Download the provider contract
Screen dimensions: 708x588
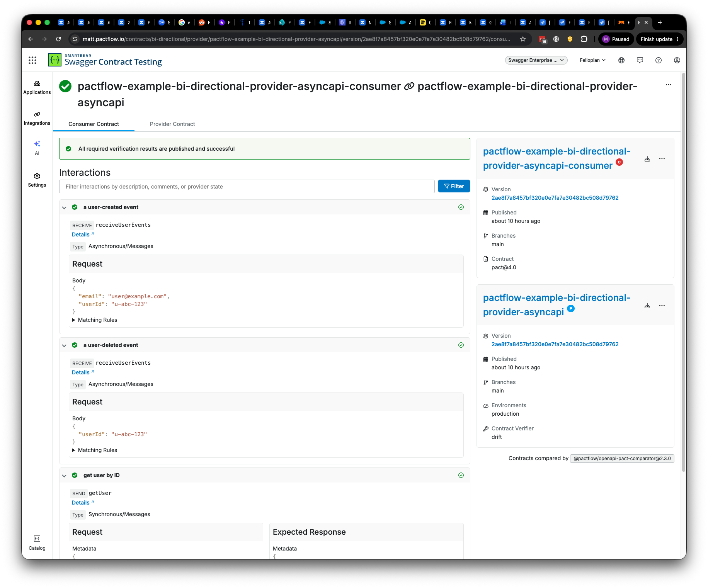[647, 306]
